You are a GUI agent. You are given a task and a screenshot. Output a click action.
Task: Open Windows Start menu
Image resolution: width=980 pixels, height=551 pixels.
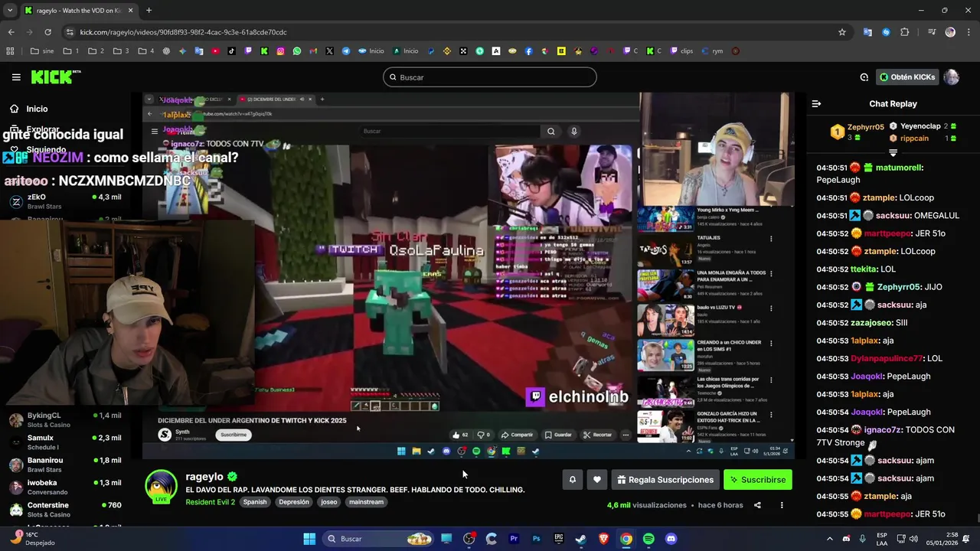click(x=309, y=539)
